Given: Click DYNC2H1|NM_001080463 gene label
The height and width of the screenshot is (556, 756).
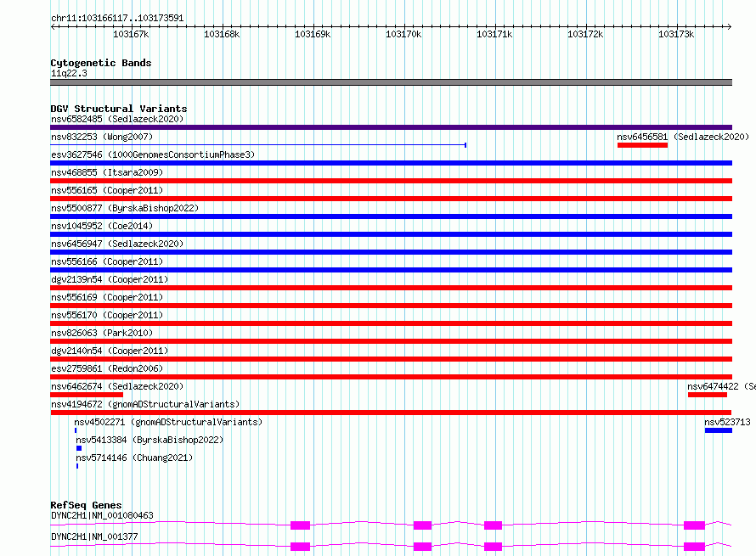Looking at the screenshot, I should tap(102, 515).
